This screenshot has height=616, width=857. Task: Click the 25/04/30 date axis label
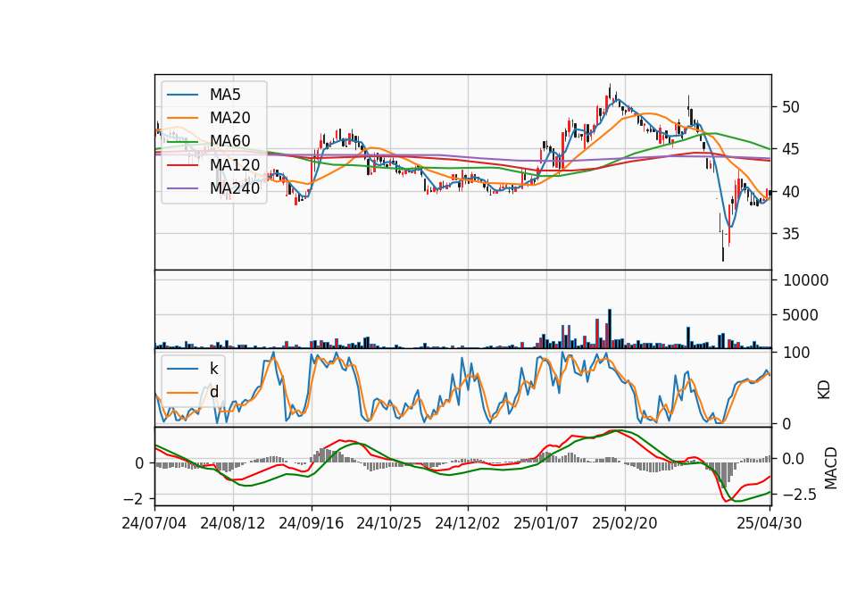point(770,523)
